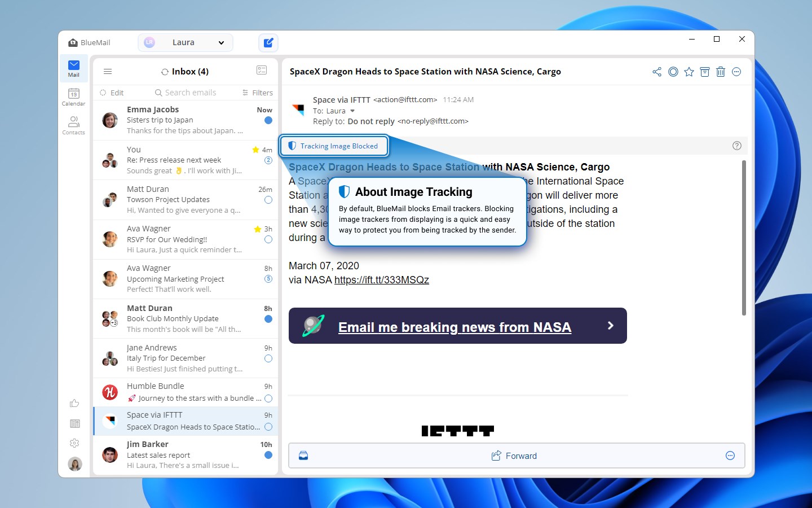The width and height of the screenshot is (812, 508).
Task: Open BlueMail settings gear
Action: point(74,444)
